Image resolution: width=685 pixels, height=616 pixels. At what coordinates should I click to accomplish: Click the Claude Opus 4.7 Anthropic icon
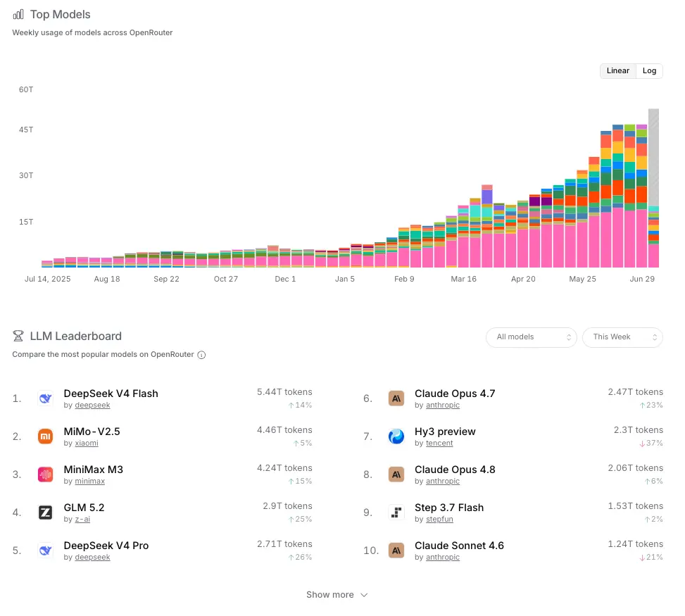tap(396, 398)
